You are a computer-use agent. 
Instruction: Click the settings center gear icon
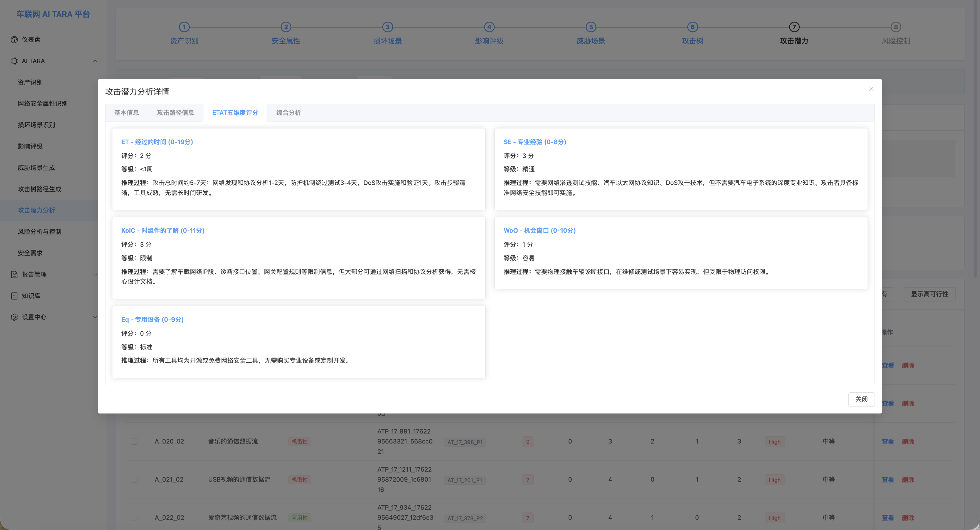[x=14, y=317]
